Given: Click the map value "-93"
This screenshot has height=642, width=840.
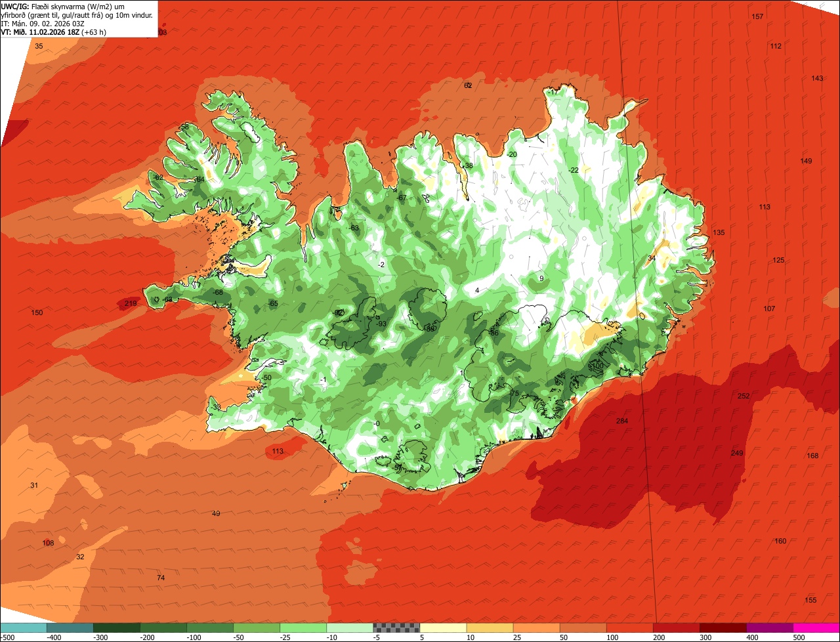Looking at the screenshot, I should [x=381, y=324].
